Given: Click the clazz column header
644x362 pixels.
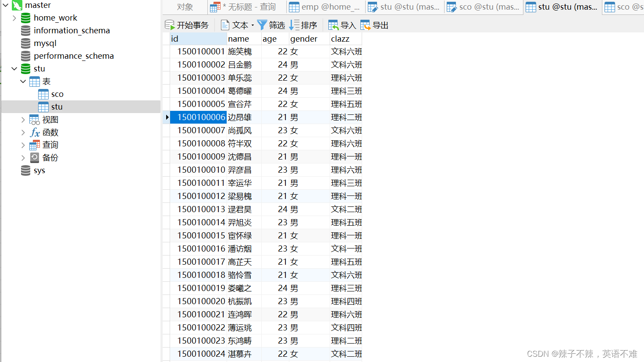Looking at the screenshot, I should click(346, 39).
